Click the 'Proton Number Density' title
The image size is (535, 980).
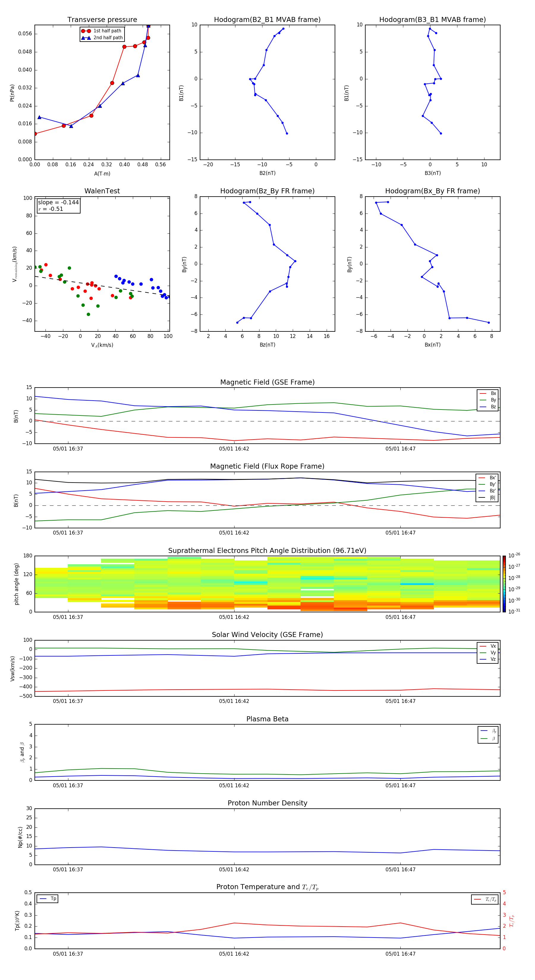coord(267,803)
